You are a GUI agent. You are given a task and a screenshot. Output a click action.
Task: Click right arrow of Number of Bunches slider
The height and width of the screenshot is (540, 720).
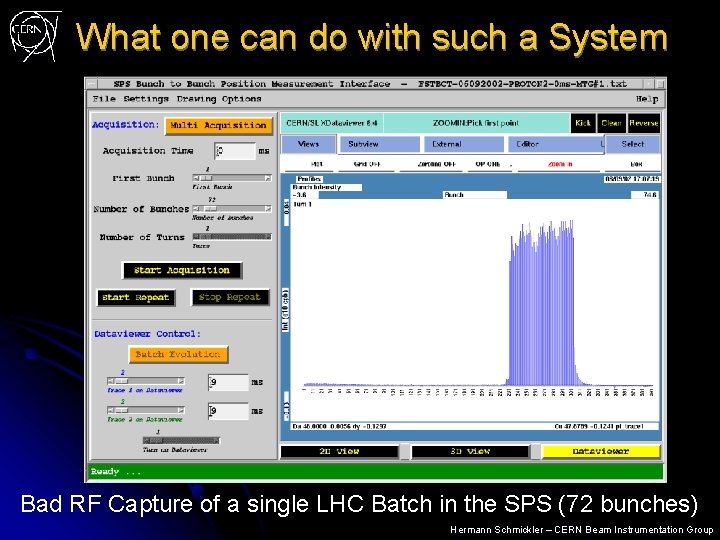tap(268, 209)
